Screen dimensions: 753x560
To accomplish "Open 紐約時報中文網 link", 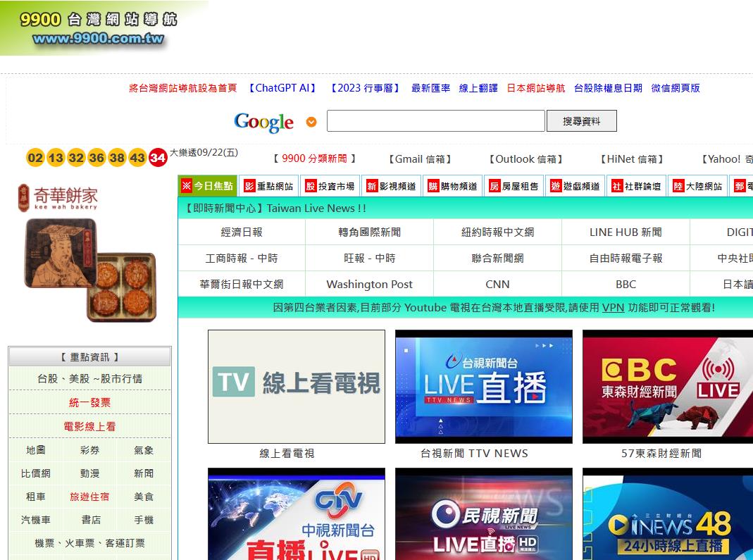I will pos(497,232).
